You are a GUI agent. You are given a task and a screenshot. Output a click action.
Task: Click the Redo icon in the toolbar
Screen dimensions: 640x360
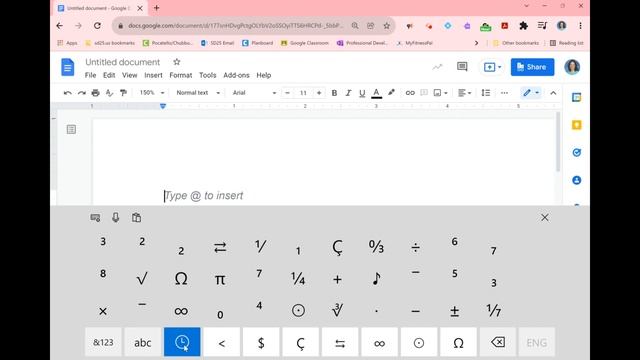pyautogui.click(x=82, y=93)
